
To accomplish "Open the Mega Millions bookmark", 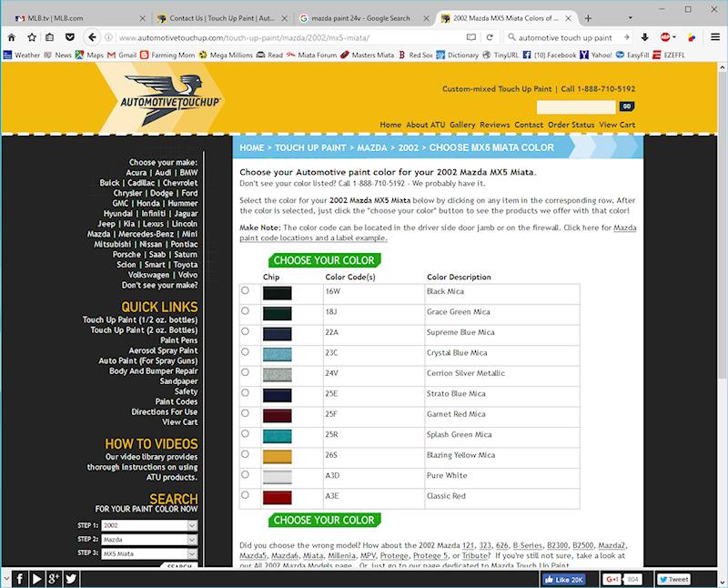I will point(226,55).
